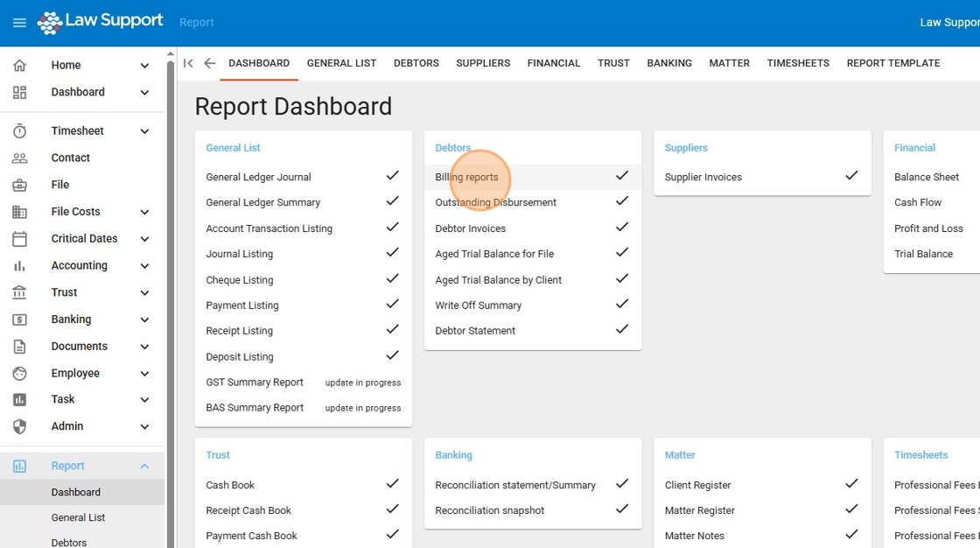Click the Law Support logo
Viewport: 980px width, 548px height.
coord(100,21)
